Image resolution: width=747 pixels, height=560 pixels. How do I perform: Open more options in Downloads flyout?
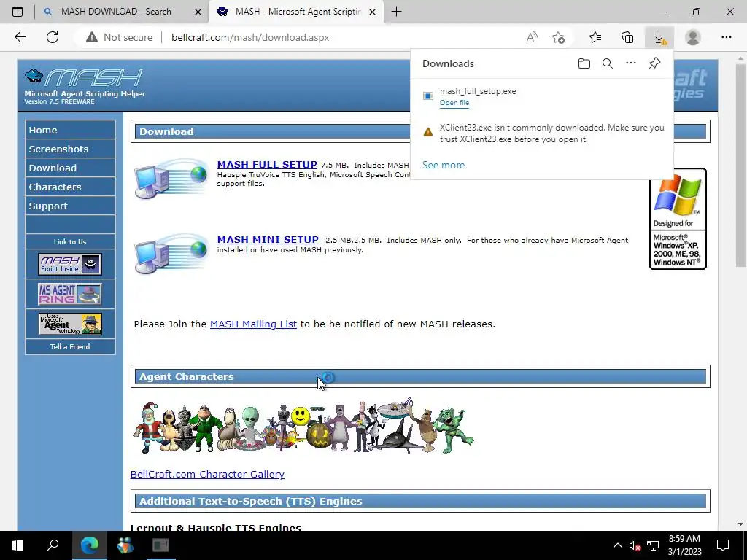click(x=631, y=63)
